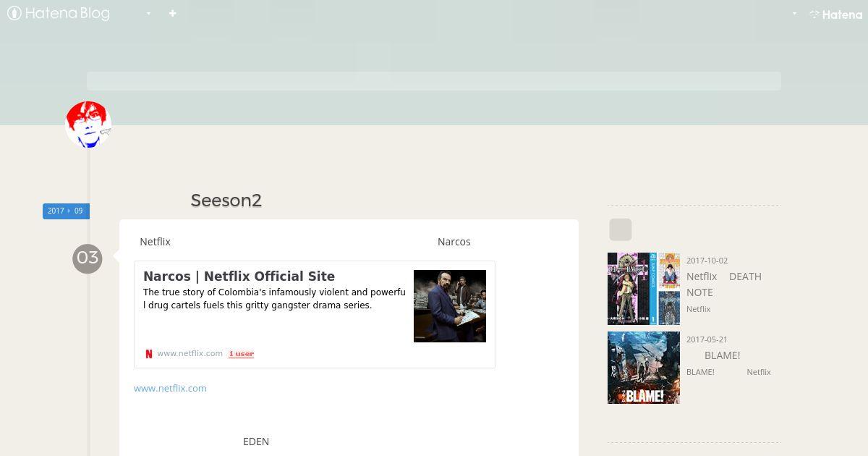Follow the blue www.netflix.com link below card
Viewport: 868px width, 456px height.
[170, 388]
